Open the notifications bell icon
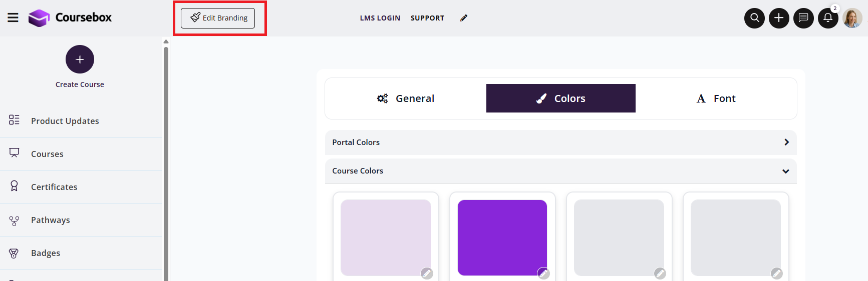This screenshot has width=868, height=281. (x=828, y=18)
